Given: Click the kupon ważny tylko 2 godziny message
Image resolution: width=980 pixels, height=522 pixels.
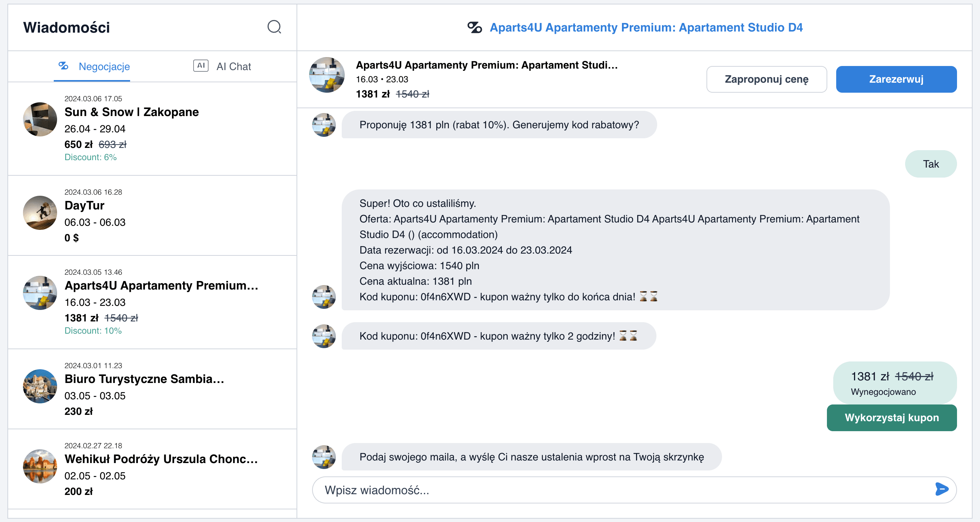Looking at the screenshot, I should click(x=499, y=336).
